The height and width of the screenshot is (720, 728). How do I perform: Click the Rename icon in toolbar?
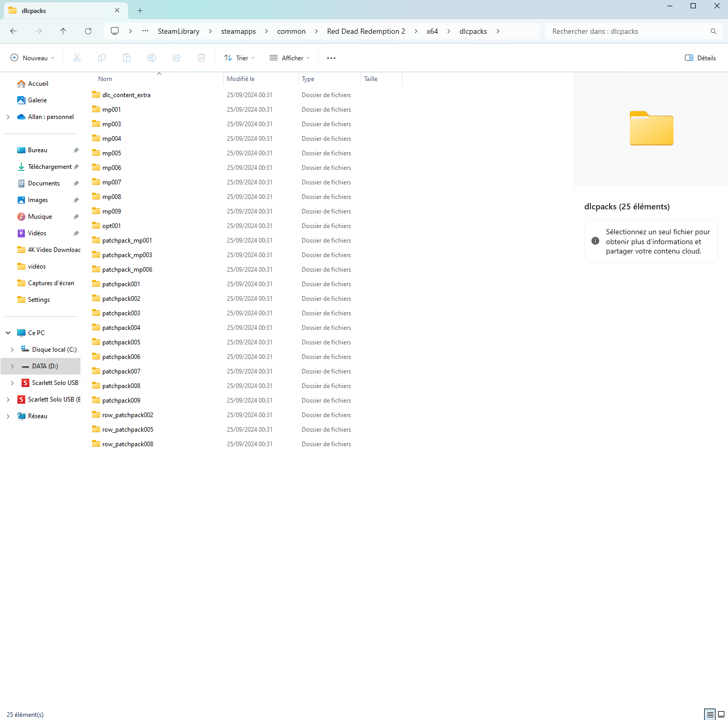point(152,58)
